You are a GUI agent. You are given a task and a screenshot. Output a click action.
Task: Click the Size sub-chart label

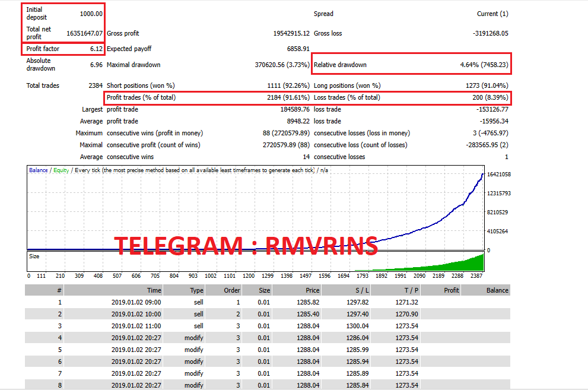pyautogui.click(x=34, y=256)
